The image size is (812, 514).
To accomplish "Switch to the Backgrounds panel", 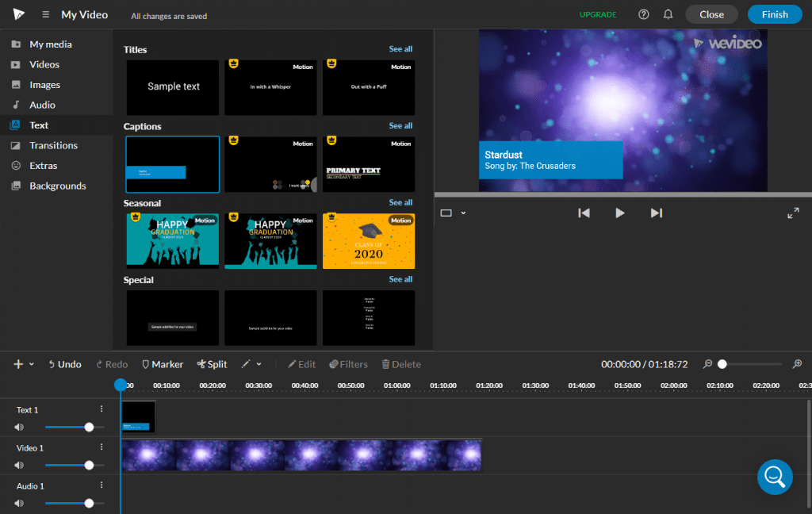I will [59, 186].
